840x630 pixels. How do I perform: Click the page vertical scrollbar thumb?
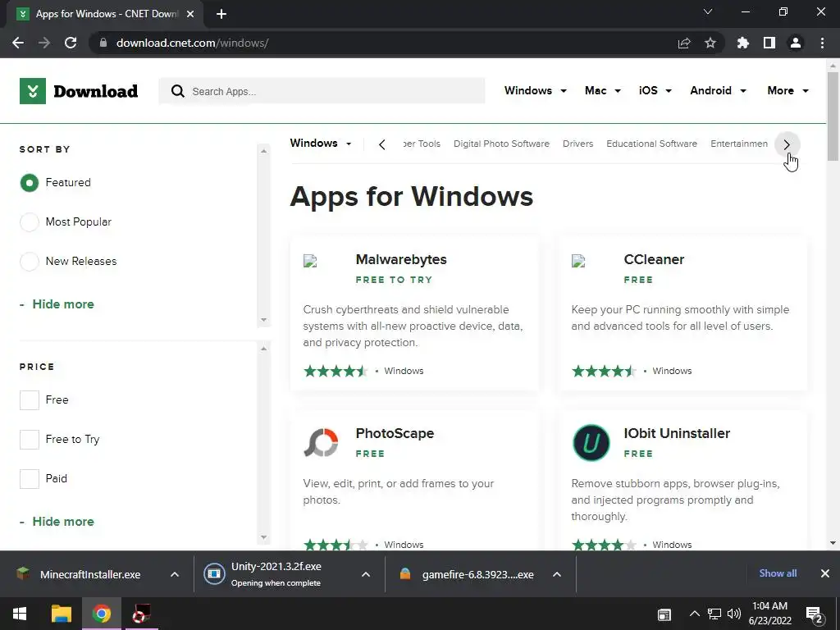point(833,116)
